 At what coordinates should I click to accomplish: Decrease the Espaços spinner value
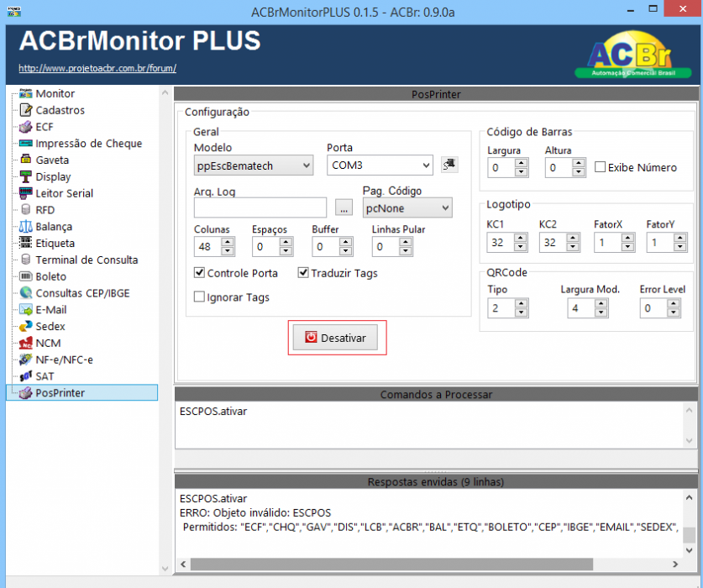[286, 251]
